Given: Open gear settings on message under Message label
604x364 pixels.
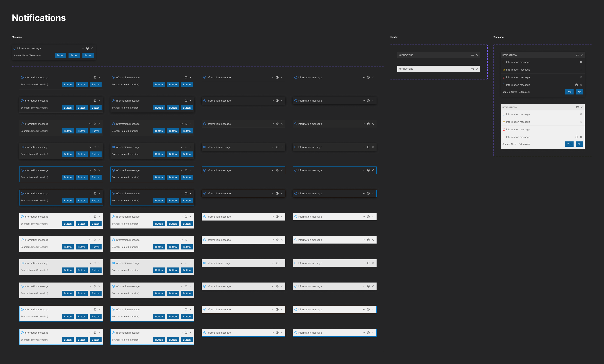Looking at the screenshot, I should point(87,48).
